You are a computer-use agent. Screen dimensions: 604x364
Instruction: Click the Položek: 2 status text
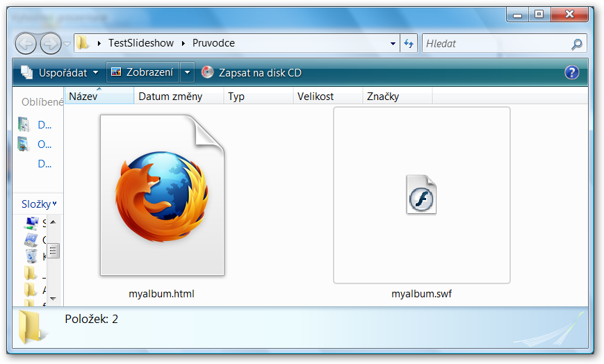[x=91, y=319]
